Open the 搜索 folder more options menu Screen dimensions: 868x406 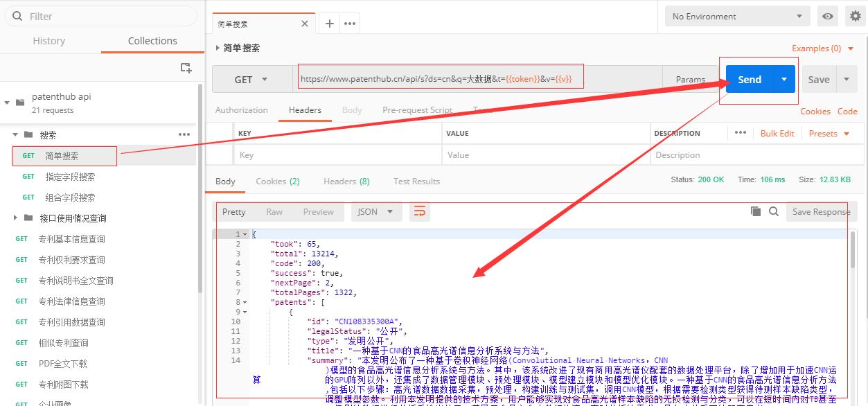click(184, 134)
